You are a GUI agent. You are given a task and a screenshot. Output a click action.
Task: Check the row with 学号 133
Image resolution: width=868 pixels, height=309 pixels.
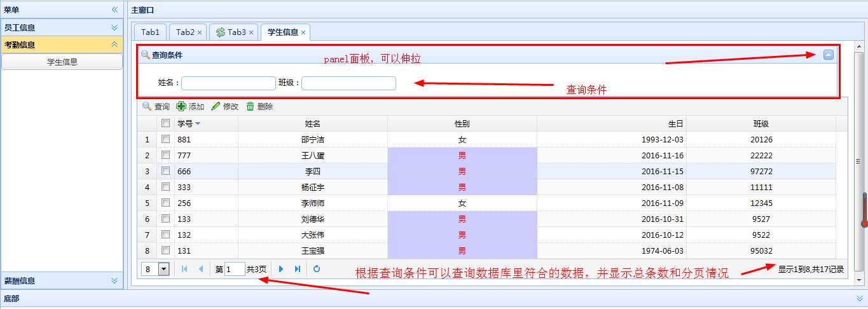click(165, 219)
